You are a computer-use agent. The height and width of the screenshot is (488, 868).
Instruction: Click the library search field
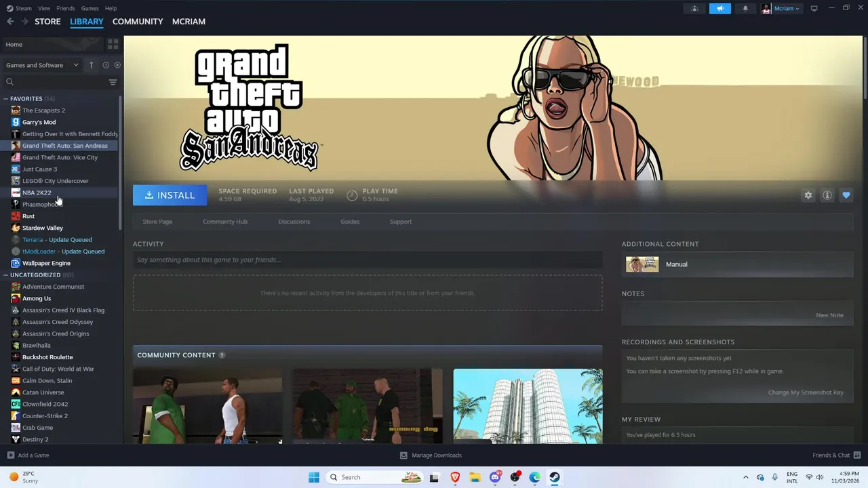click(57, 82)
